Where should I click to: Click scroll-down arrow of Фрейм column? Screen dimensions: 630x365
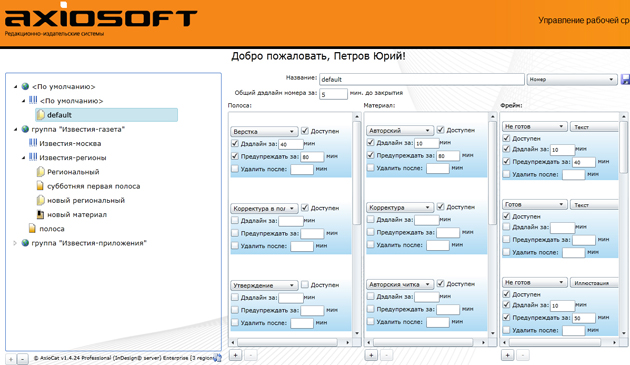[x=624, y=333]
